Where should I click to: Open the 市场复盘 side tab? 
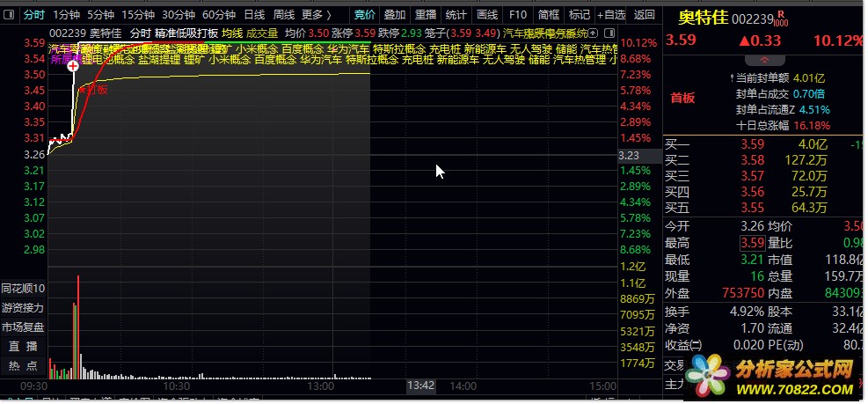[23, 327]
